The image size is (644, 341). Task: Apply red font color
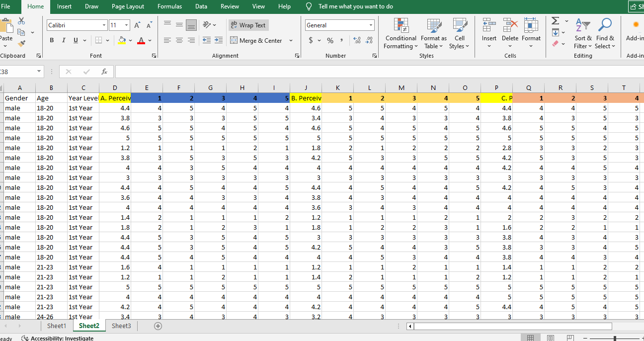[x=141, y=40]
